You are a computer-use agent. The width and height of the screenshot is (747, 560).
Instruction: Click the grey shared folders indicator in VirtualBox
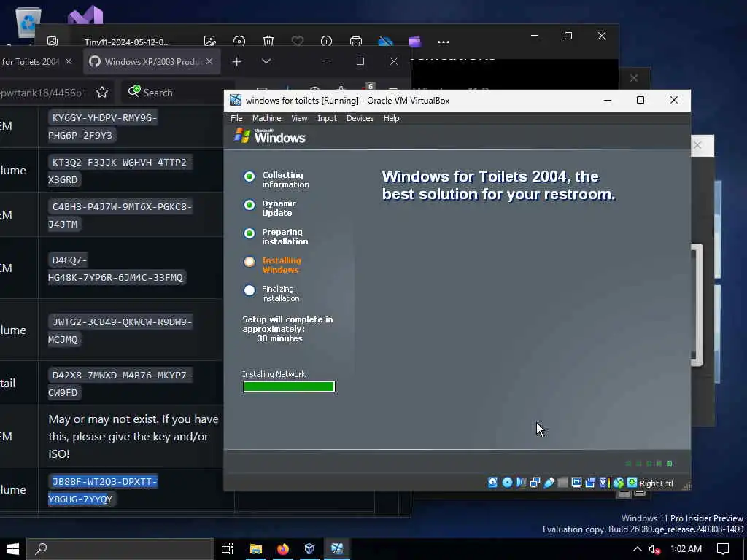coord(562,483)
